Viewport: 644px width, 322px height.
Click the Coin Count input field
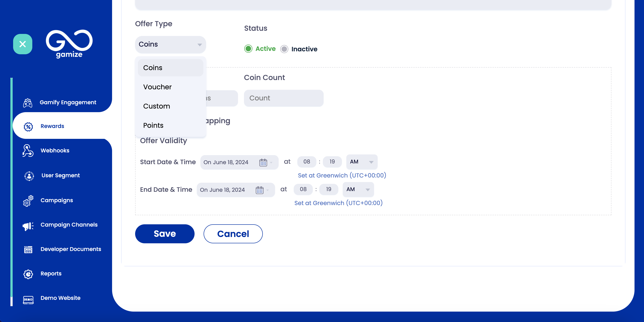point(284,98)
